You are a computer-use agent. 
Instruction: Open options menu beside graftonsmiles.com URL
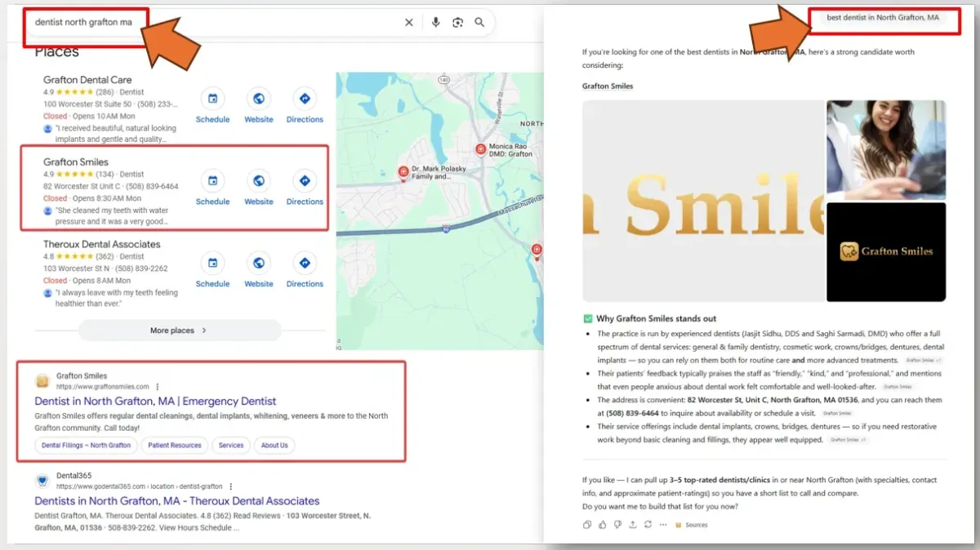[x=158, y=387]
